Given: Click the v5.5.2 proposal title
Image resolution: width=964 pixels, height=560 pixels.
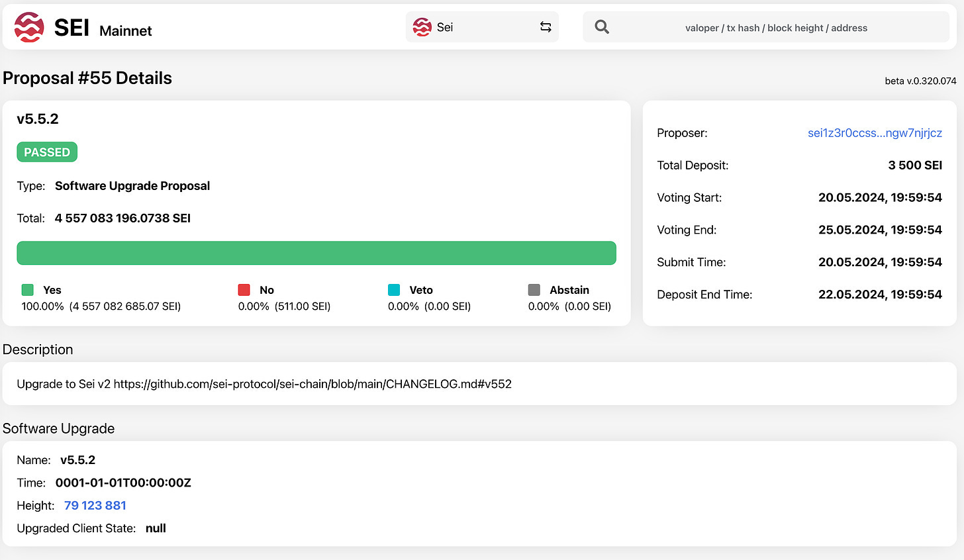Looking at the screenshot, I should click(38, 119).
